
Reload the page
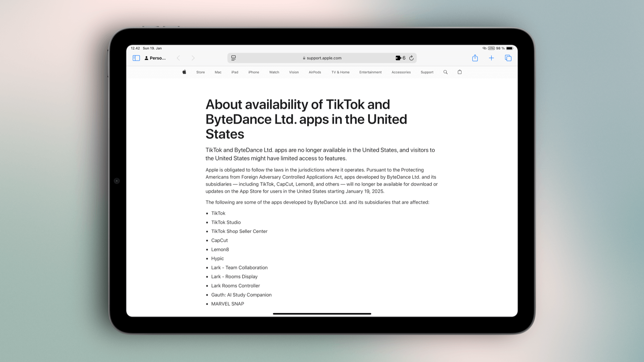(412, 58)
